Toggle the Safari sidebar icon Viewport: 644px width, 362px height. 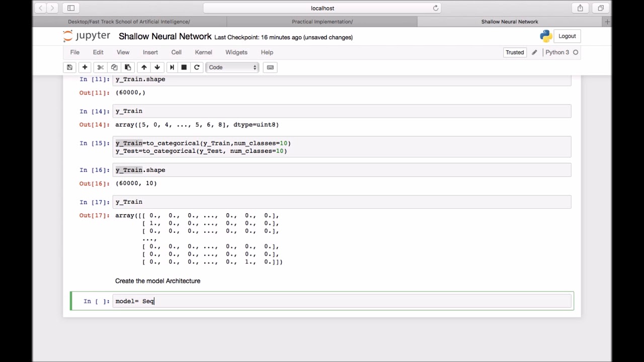71,8
